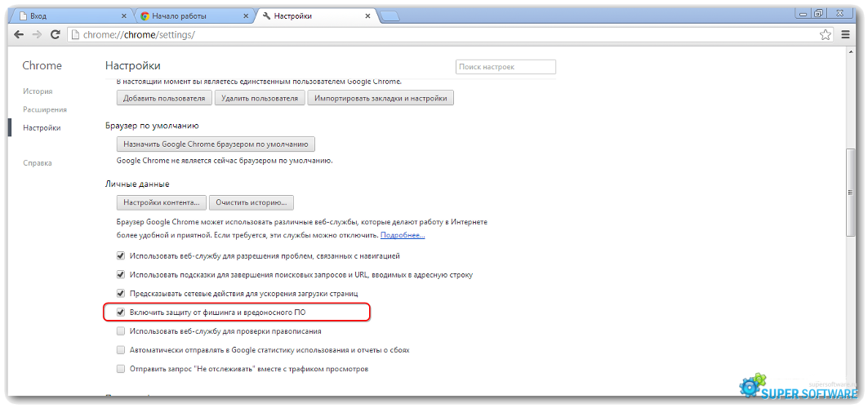Click the page icon in address bar
The image size is (868, 408).
pos(75,35)
